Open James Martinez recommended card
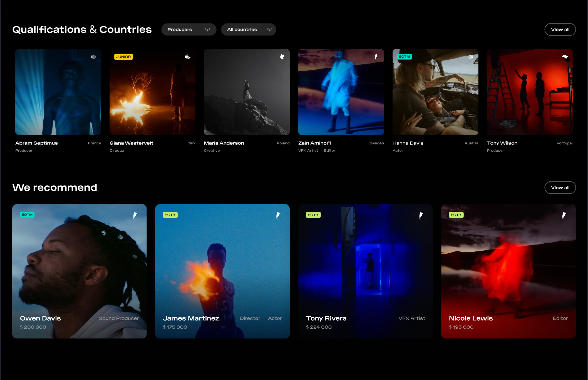Screen dimensions: 588x380 coord(222,271)
